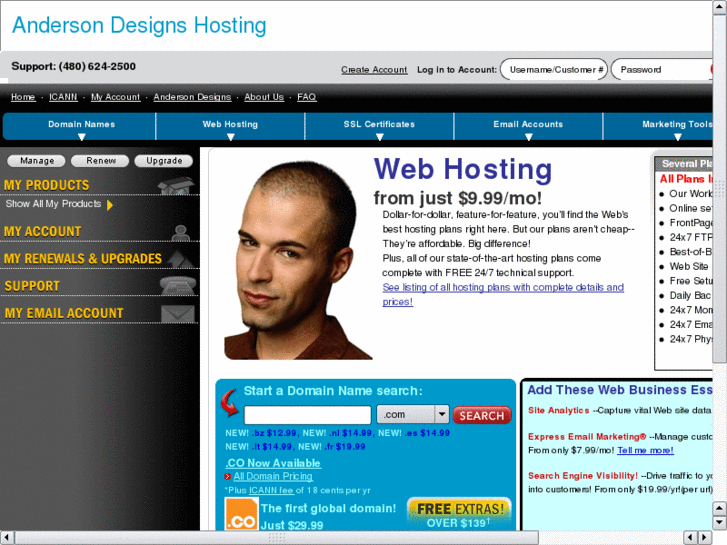The image size is (727, 545).
Task: Click the Free Extras badge
Action: 459,514
